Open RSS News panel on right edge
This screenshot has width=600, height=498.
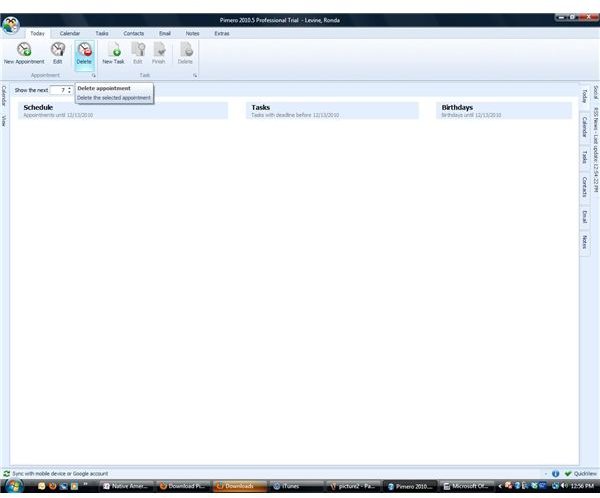coord(595,150)
